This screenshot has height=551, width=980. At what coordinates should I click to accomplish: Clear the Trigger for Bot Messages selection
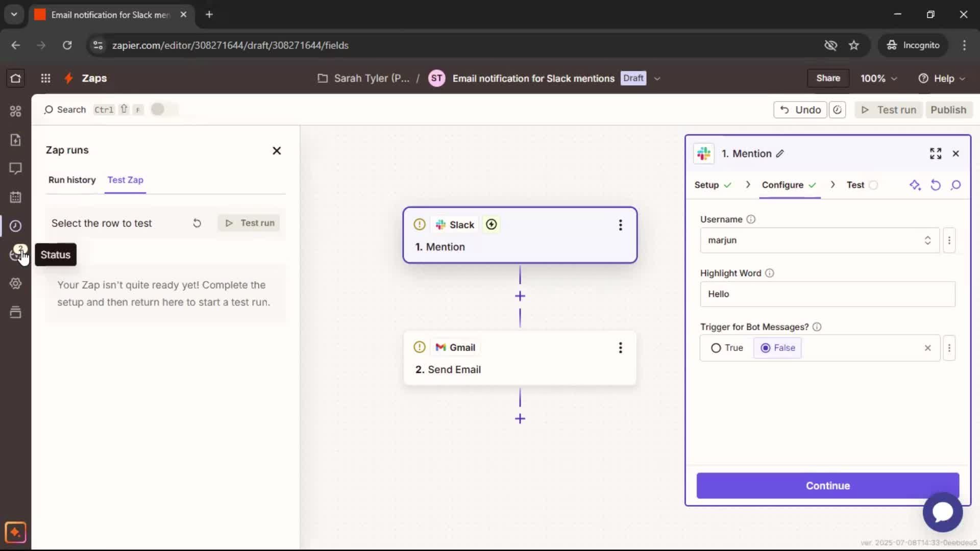[x=927, y=348]
